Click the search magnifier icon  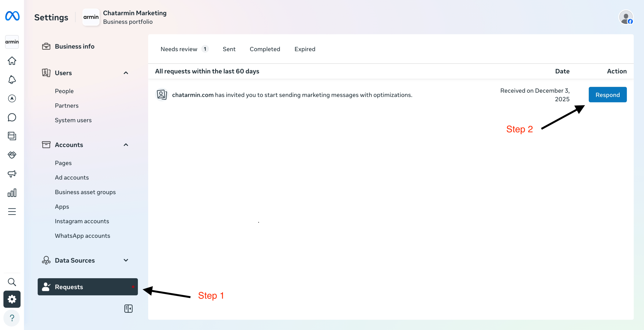tap(12, 282)
